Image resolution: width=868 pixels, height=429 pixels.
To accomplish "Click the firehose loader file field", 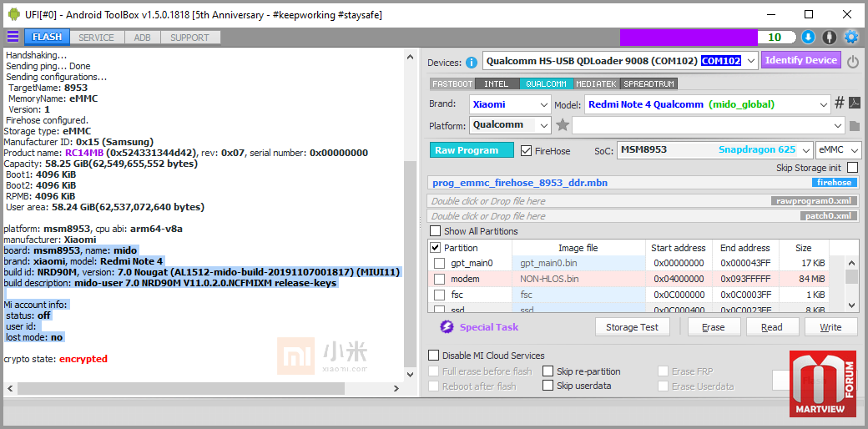I will pyautogui.click(x=643, y=183).
